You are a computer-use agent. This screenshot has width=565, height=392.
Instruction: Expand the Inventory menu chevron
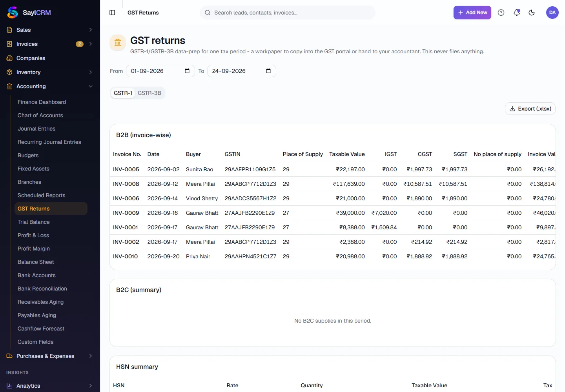(91, 72)
